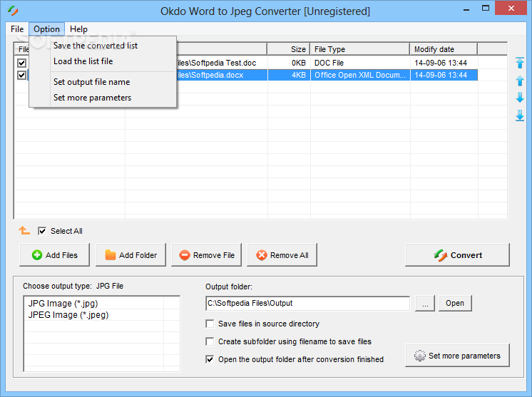
Task: Sort by the File Type column header
Action: pos(360,49)
